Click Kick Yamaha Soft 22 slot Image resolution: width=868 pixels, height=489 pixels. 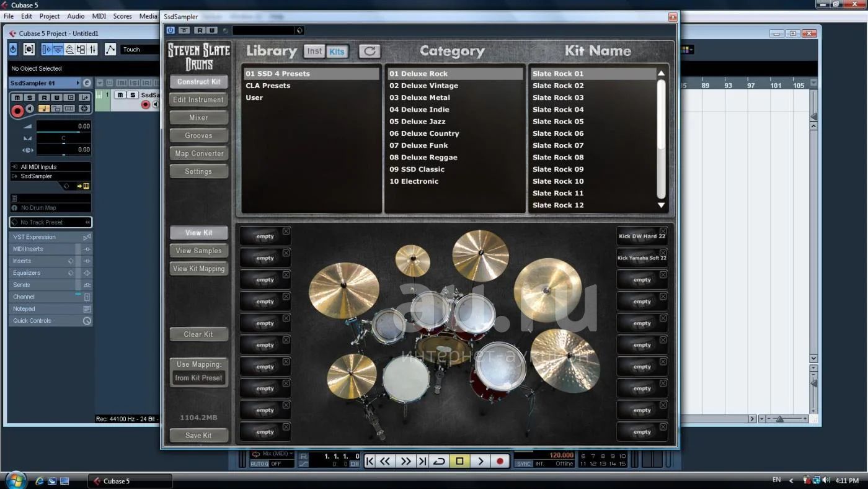(x=642, y=258)
